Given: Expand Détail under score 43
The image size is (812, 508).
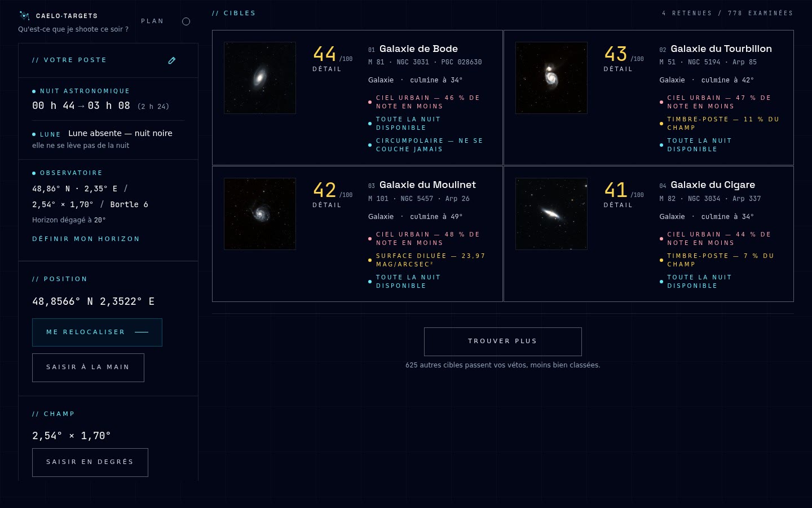Looking at the screenshot, I should [618, 69].
